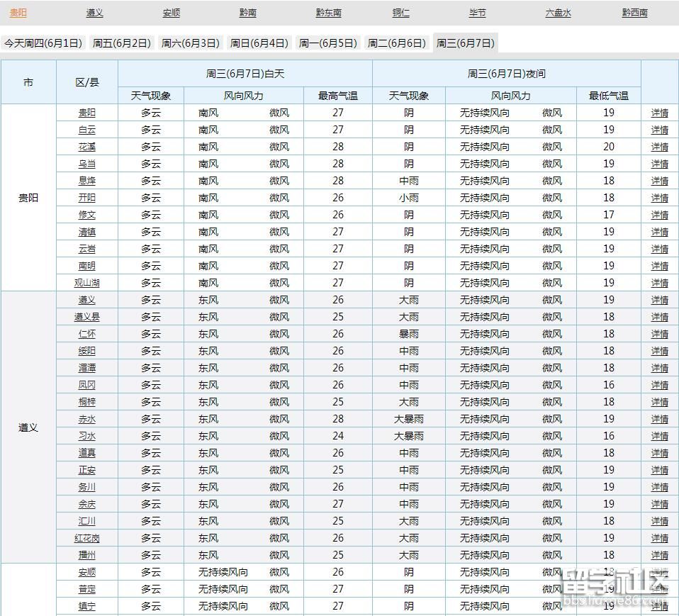Open the 普定 county link

pos(86,589)
